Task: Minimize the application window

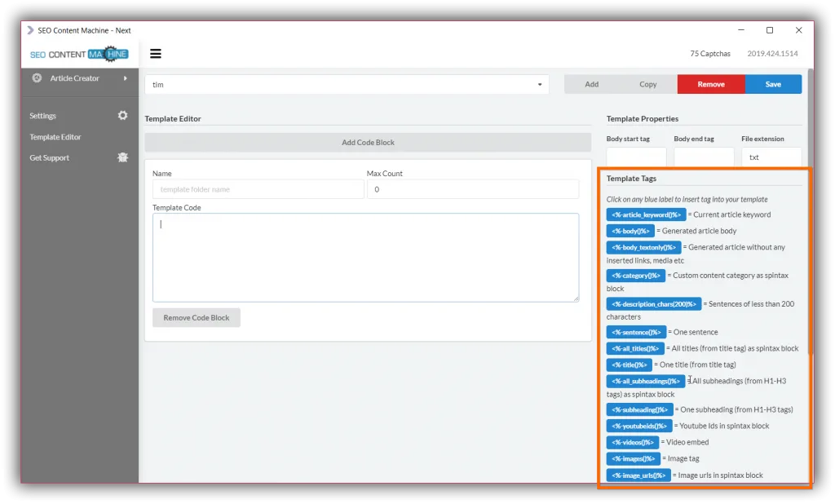Action: point(740,30)
